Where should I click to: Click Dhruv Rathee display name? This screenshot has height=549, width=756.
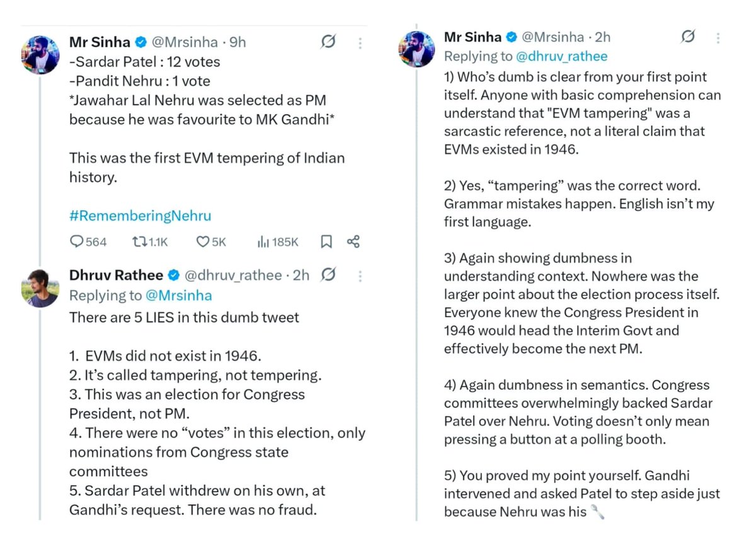117,275
